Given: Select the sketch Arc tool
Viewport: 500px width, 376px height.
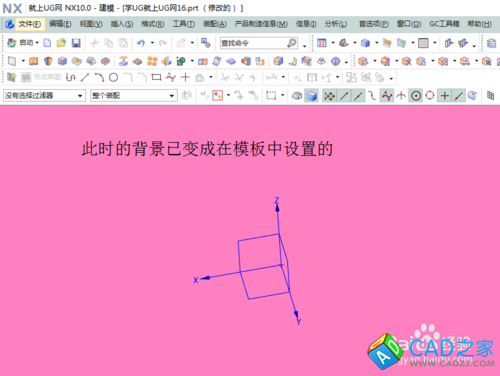Looking at the screenshot, I should [x=99, y=77].
